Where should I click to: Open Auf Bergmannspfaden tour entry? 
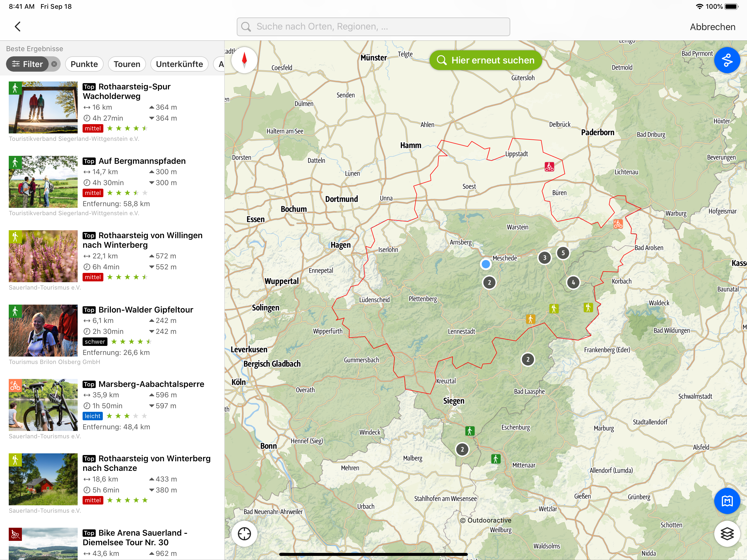[x=142, y=161]
